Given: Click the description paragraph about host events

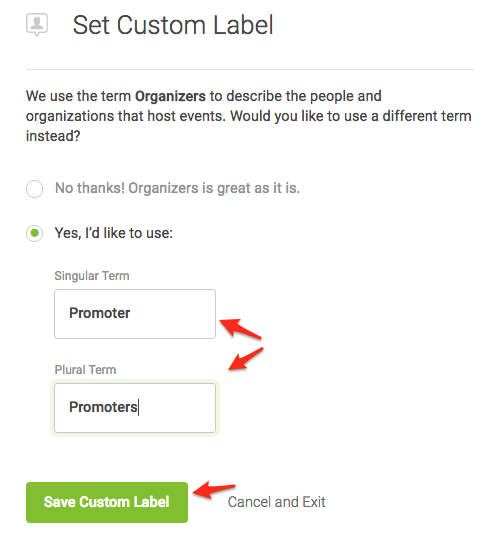Looking at the screenshot, I should point(249,116).
